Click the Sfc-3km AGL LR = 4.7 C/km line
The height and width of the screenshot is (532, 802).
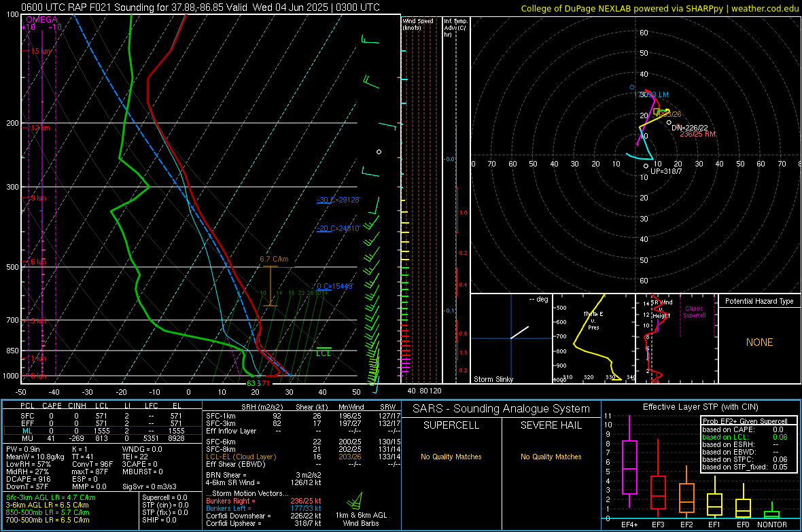click(x=51, y=497)
